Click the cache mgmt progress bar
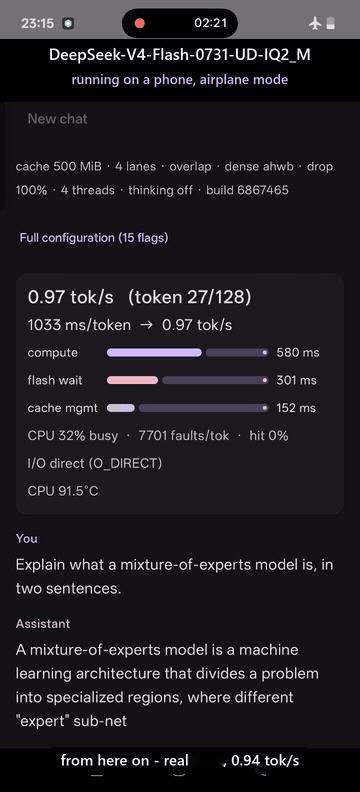 point(188,408)
